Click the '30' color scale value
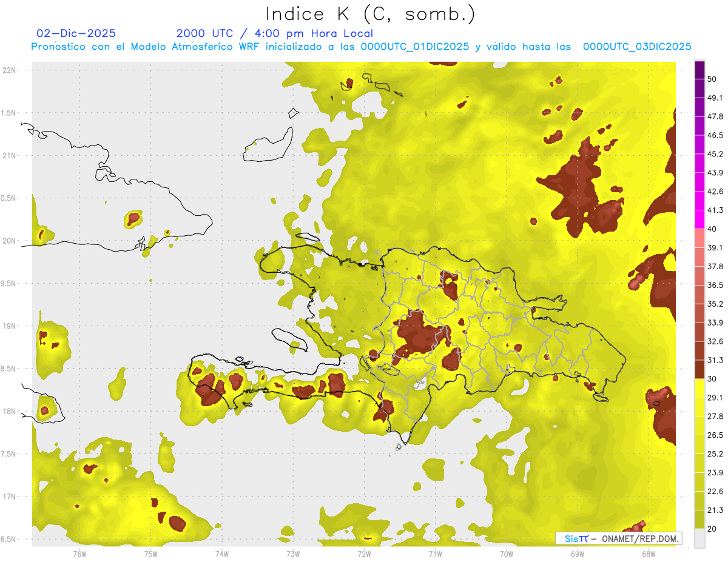This screenshot has height=562, width=728. click(x=712, y=379)
